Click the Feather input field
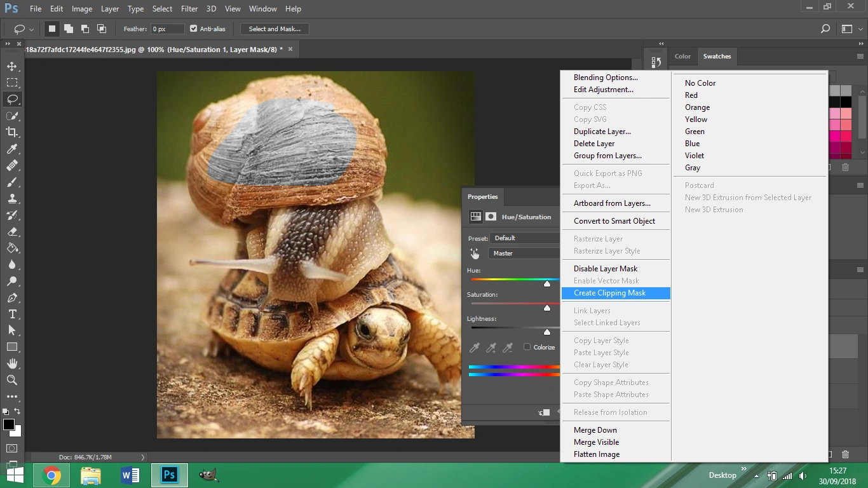Image resolution: width=868 pixels, height=488 pixels. [167, 29]
